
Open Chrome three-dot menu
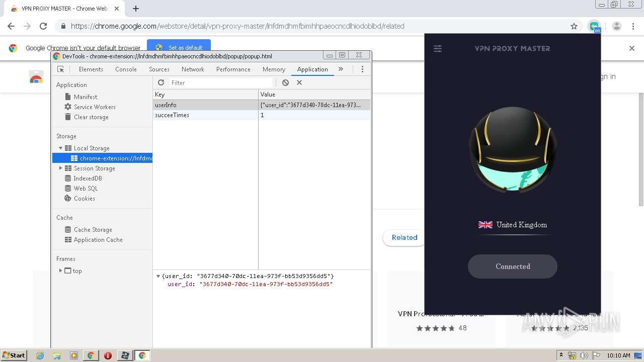click(x=633, y=26)
